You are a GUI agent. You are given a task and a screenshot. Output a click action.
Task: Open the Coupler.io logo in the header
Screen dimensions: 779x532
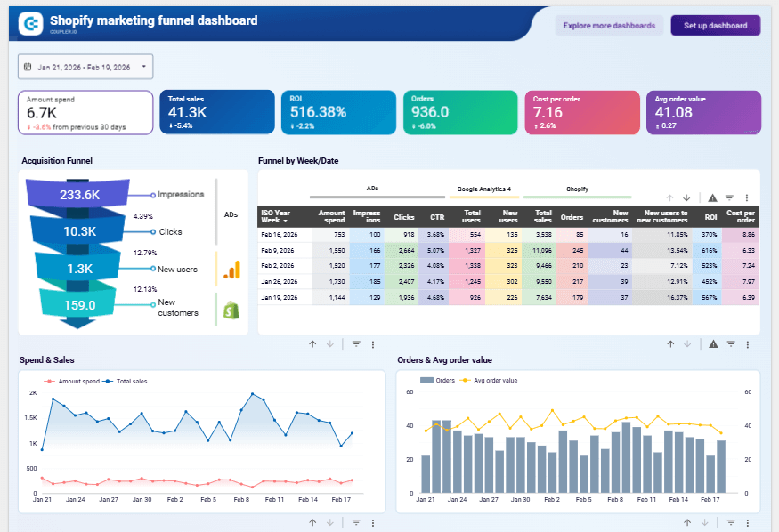point(31,23)
